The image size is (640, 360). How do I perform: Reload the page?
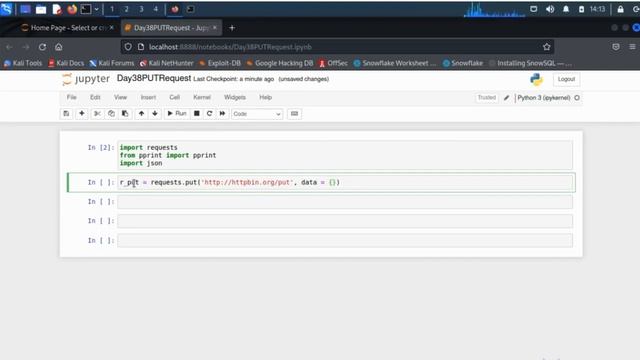[x=42, y=47]
